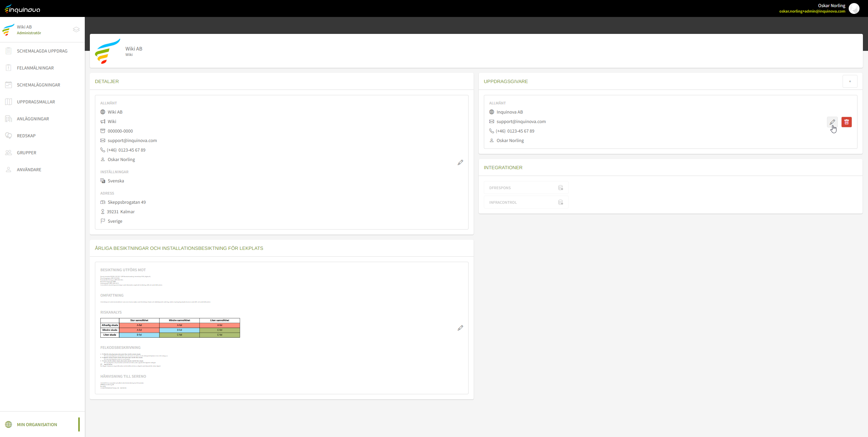868x437 pixels.
Task: Select Min Organisation at sidebar bottom
Action: click(x=37, y=424)
